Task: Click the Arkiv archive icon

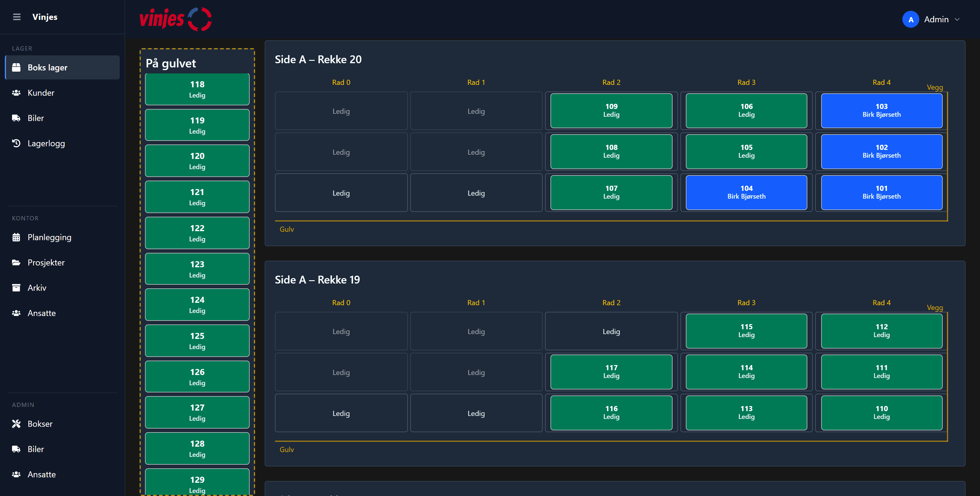Action: pyautogui.click(x=16, y=288)
